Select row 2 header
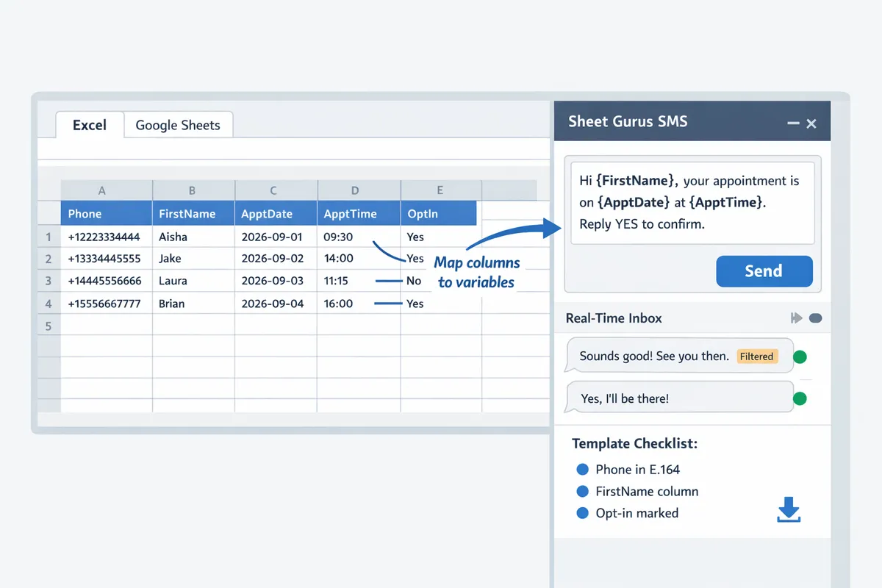The image size is (882, 588). 49,259
